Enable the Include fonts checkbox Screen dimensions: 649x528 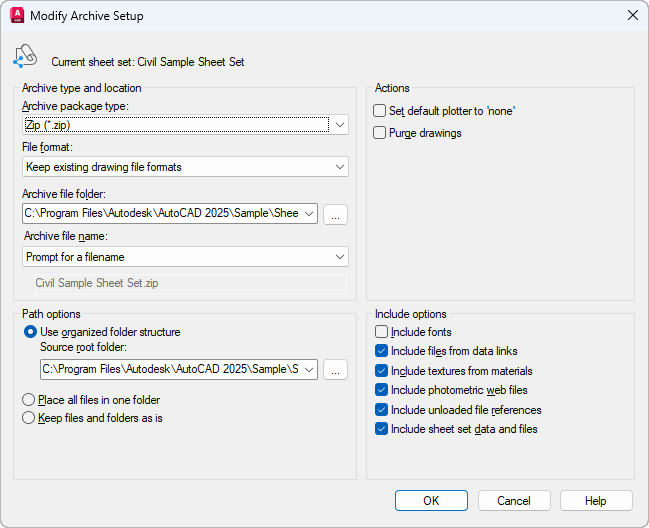[381, 332]
